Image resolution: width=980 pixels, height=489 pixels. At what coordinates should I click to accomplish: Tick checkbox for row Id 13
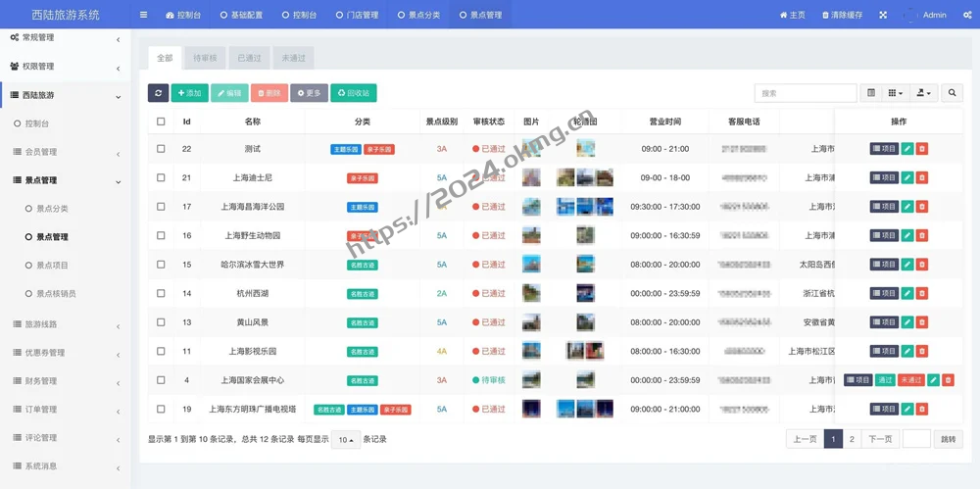tap(161, 322)
